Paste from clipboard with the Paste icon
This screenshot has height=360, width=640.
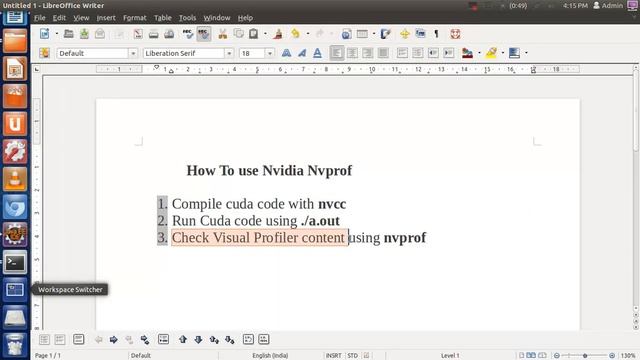point(253,34)
